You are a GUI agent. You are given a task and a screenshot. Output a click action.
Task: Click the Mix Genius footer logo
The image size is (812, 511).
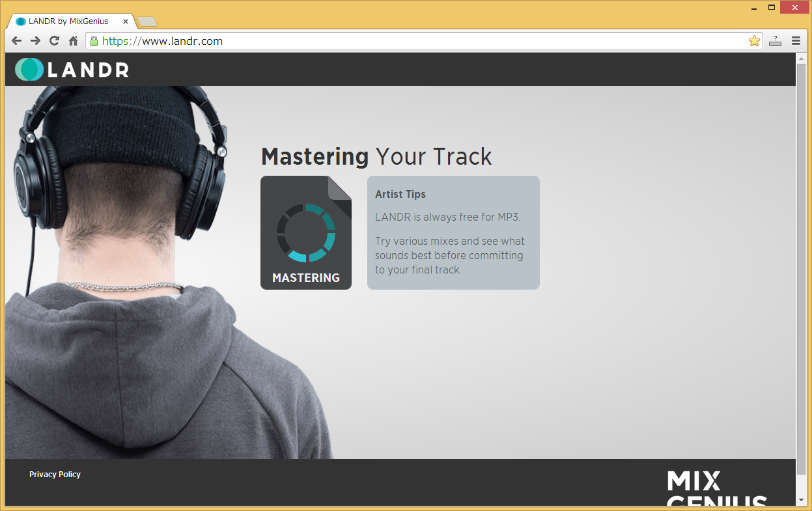tap(717, 488)
